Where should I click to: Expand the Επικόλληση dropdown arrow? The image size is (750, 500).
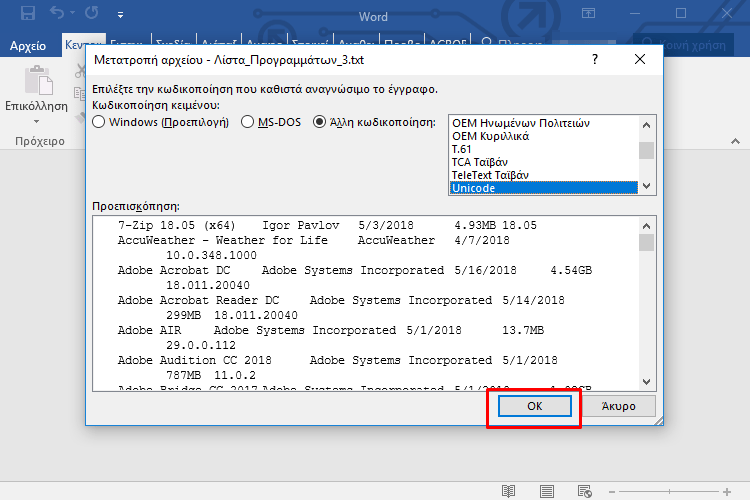point(36,122)
